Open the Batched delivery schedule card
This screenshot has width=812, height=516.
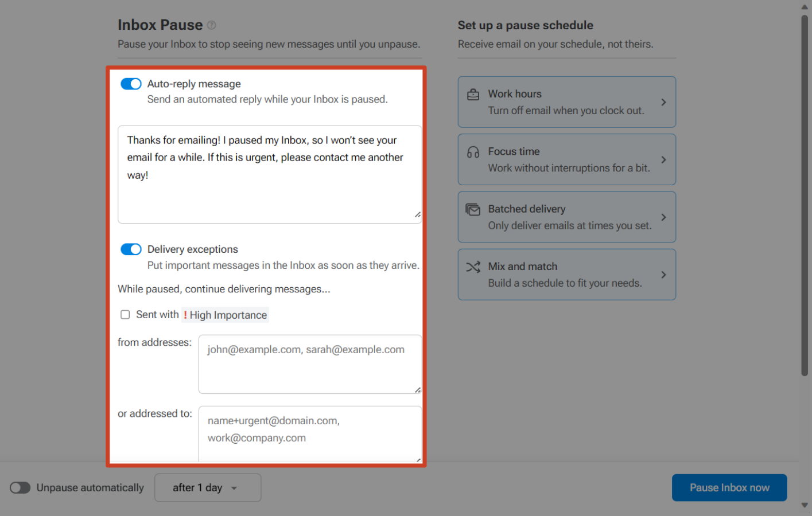567,217
